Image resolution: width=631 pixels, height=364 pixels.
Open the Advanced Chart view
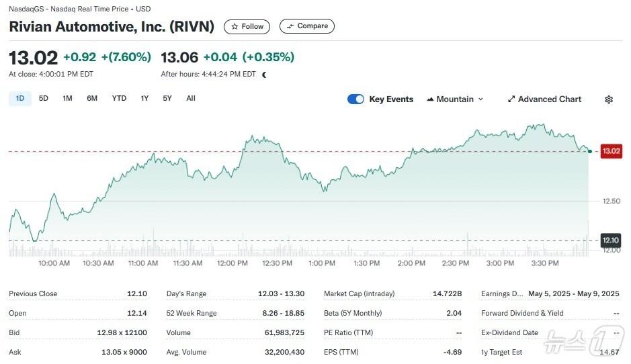click(x=544, y=99)
